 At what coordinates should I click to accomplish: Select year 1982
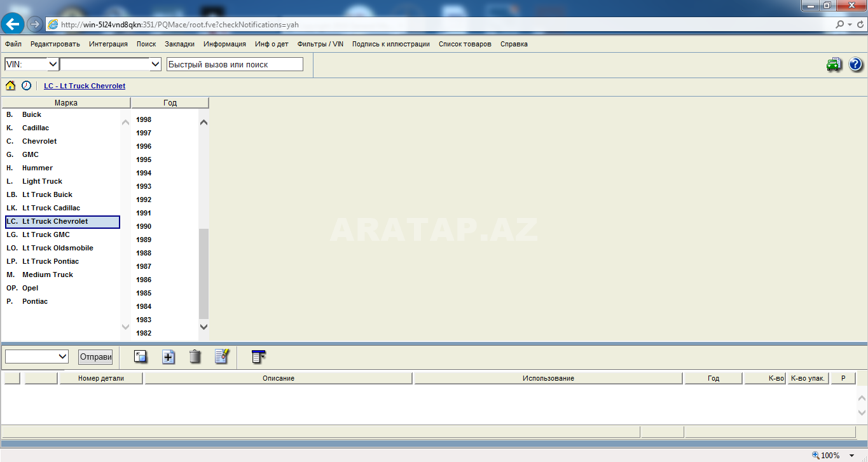(144, 333)
